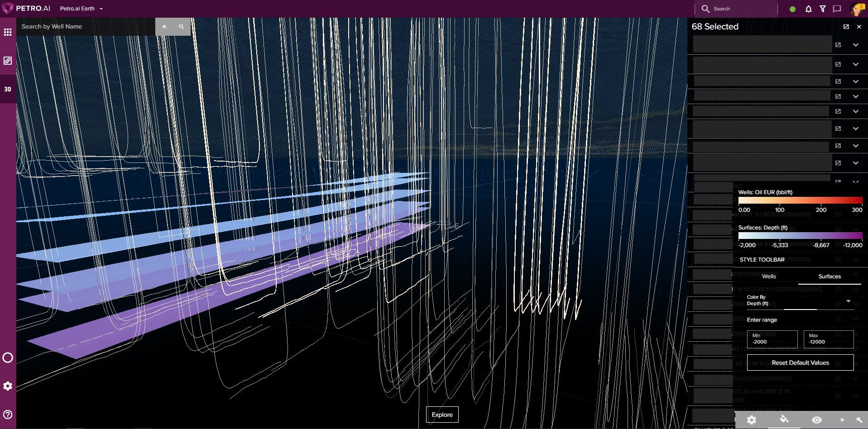Open the Petro.ai Earth dropdown
Screen dimensions: 868x429
pos(82,9)
